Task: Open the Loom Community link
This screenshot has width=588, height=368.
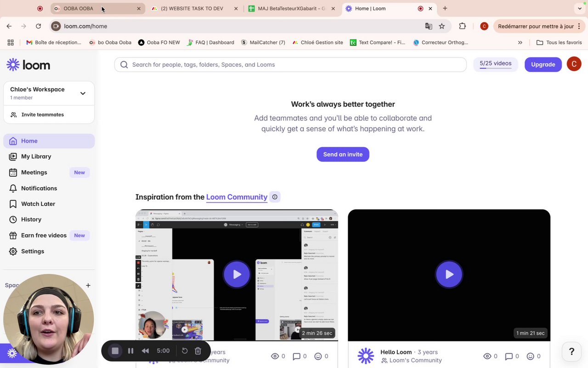Action: 237,197
